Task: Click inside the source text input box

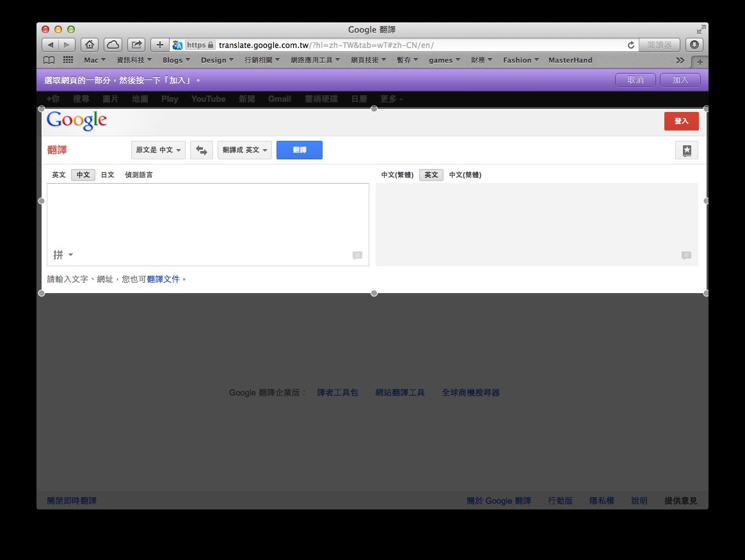Action: click(208, 225)
